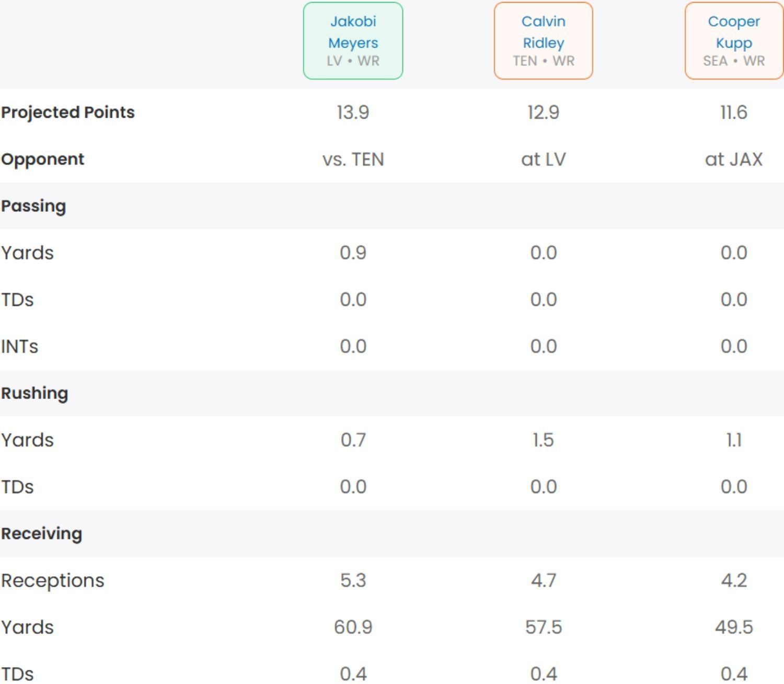The height and width of the screenshot is (684, 784).
Task: Click the "at LV" opponent cell
Action: 543,159
